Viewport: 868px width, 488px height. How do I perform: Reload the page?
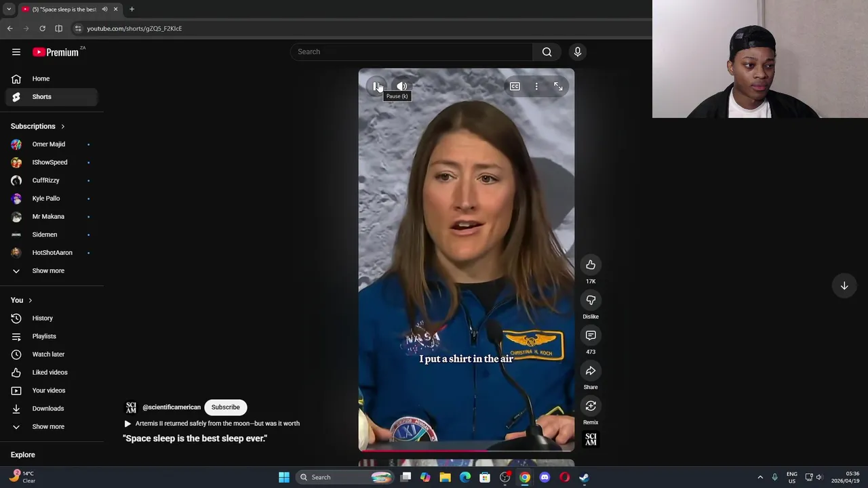point(42,28)
